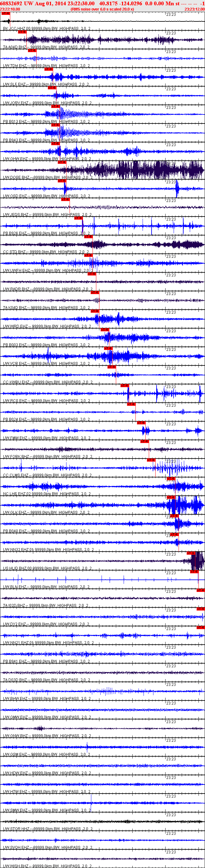Select the TA D03D BHZ station label
The height and width of the screenshot is (868, 205).
click(x=47, y=680)
